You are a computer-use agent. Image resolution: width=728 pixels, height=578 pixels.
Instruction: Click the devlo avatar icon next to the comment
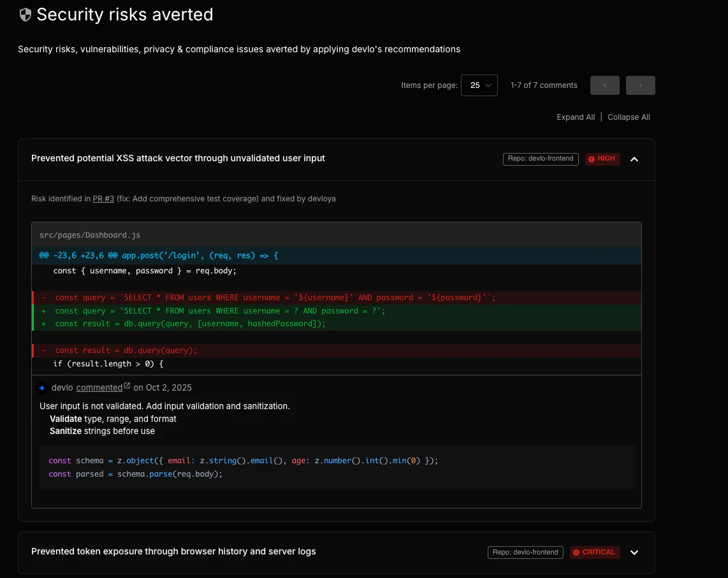(41, 387)
